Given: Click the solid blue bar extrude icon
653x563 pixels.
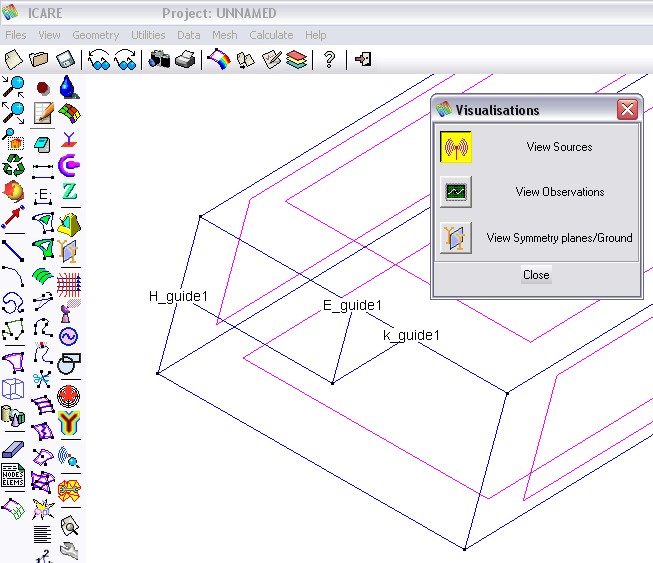Looking at the screenshot, I should 13,449.
